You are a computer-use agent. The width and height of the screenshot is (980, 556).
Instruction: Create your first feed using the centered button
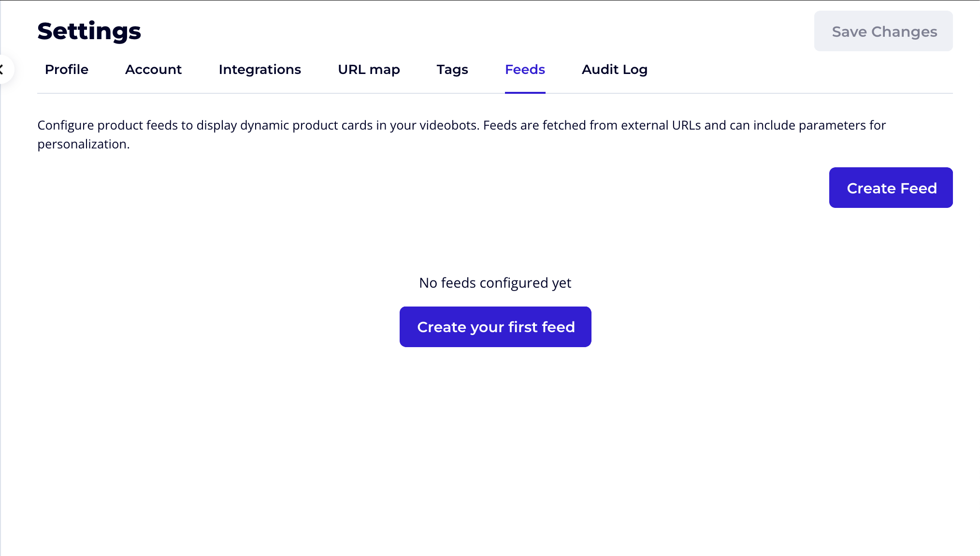495,326
